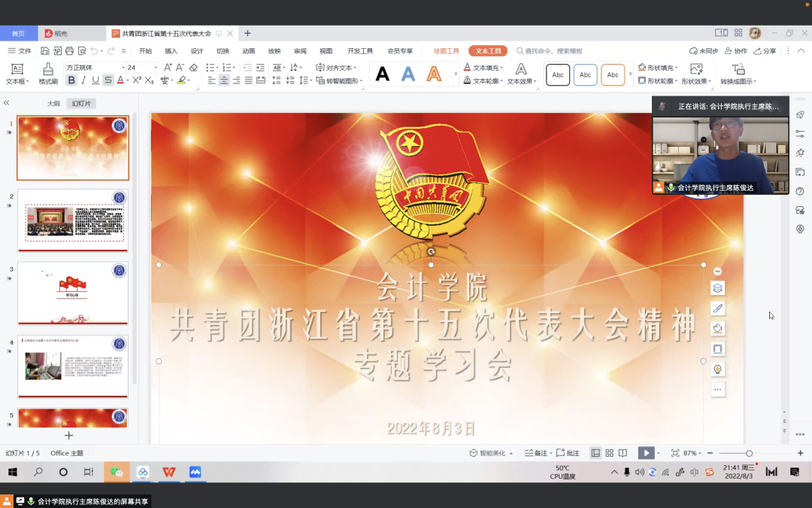This screenshot has width=812, height=508.
Task: Click the layers icon in floating object toolbar
Action: pyautogui.click(x=717, y=287)
